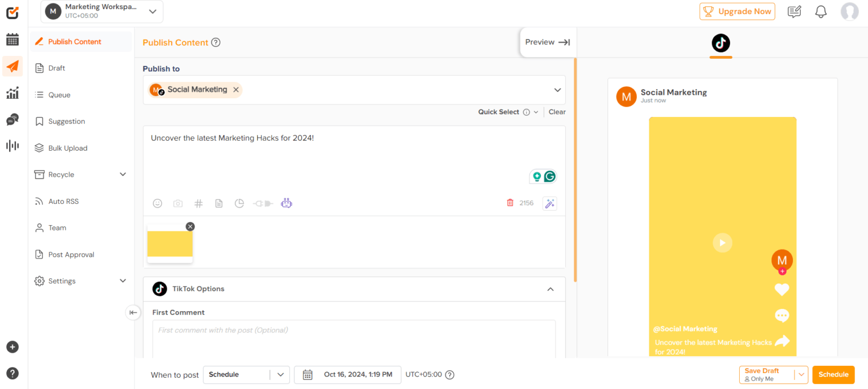This screenshot has width=868, height=389.
Task: Open analytics chart icon in left sidebar
Action: [12, 93]
